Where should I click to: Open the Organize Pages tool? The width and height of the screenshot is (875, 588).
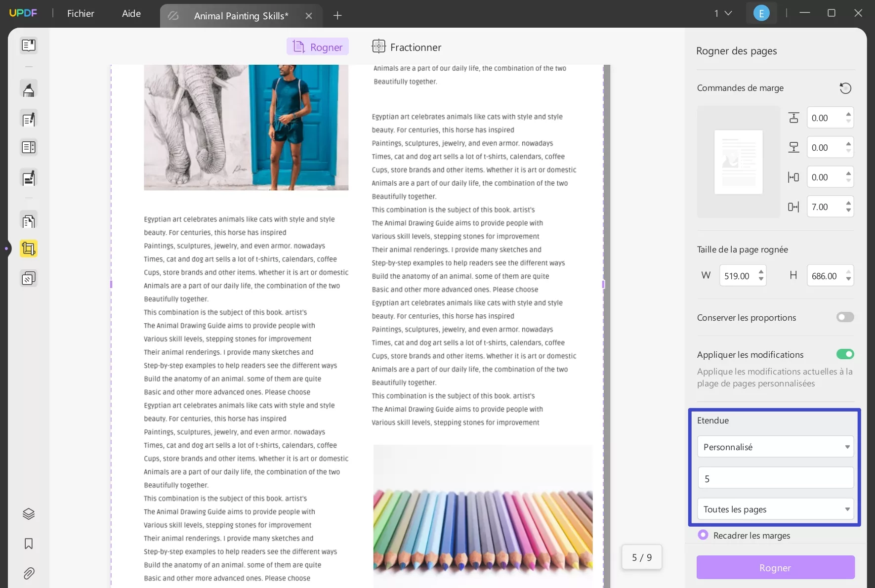coord(28,220)
